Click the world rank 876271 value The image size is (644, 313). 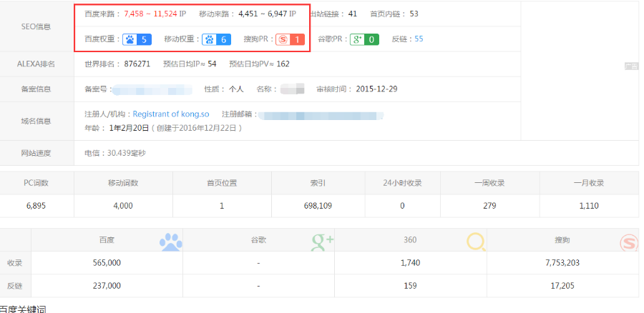click(137, 64)
